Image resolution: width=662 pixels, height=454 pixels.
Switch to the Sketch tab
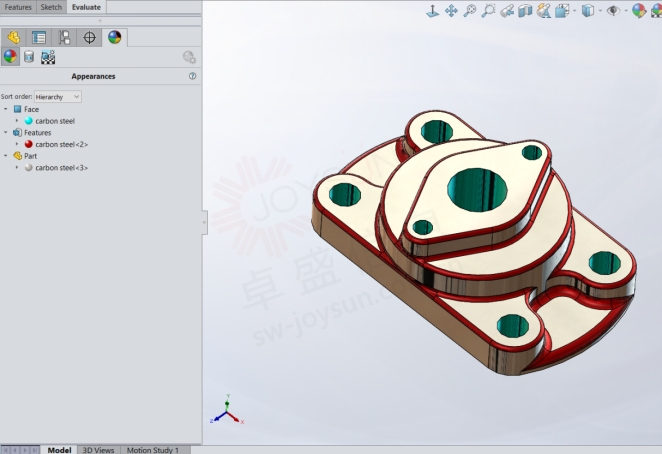(51, 7)
